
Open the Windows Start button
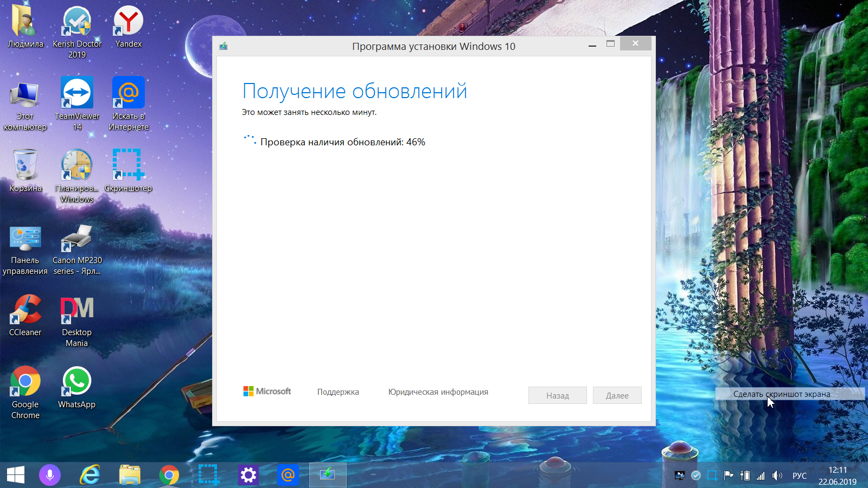16,475
